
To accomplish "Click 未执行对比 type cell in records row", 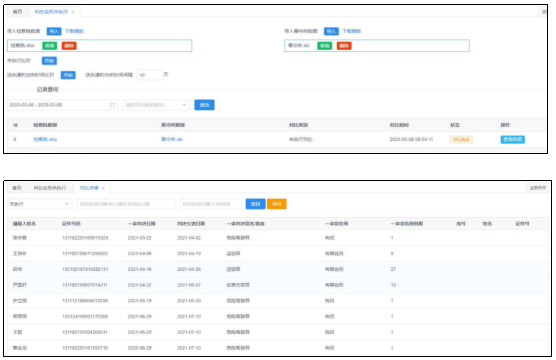I will click(x=301, y=139).
